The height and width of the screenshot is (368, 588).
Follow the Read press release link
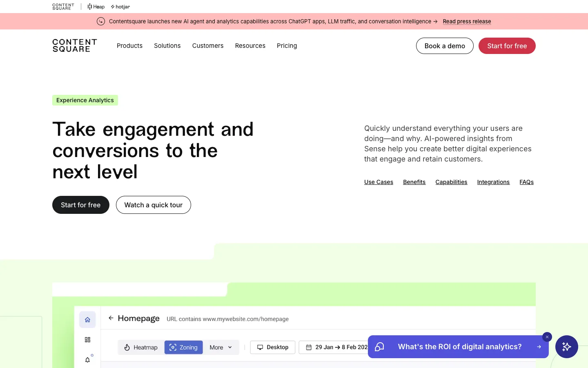point(467,21)
